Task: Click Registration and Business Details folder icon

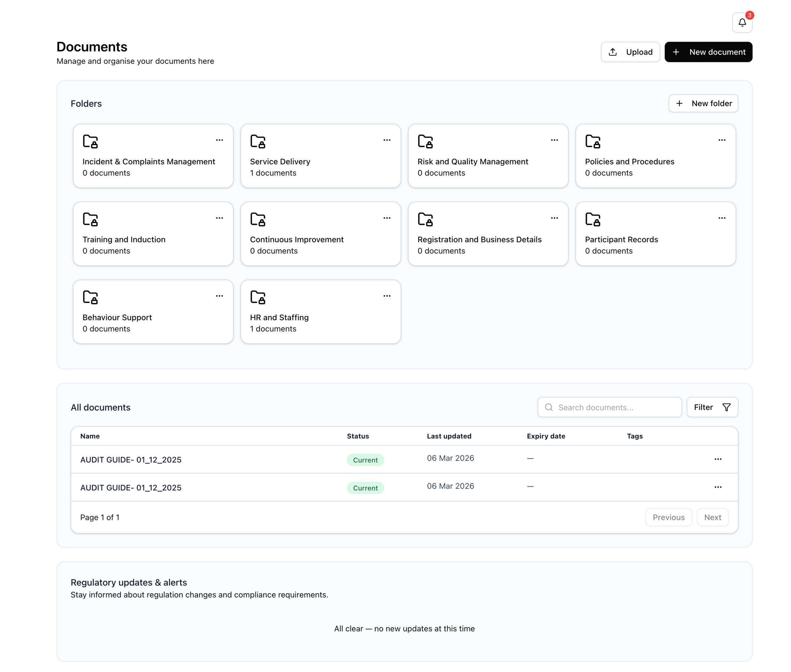Action: [x=425, y=220]
